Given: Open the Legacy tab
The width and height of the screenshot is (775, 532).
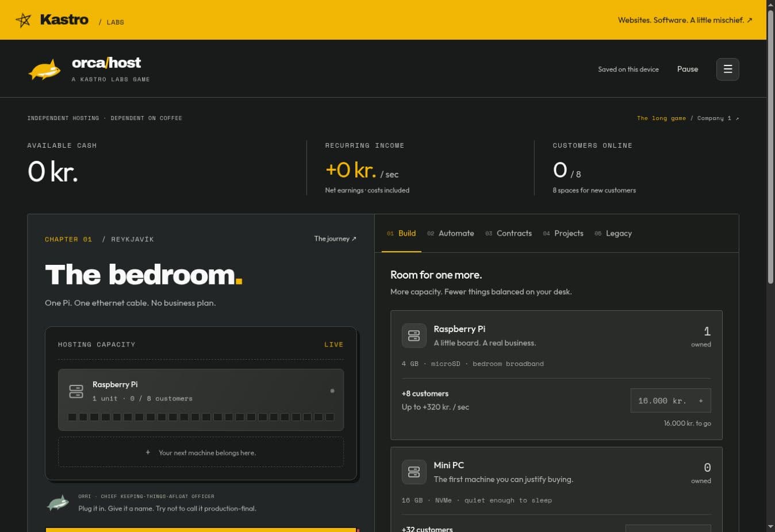Looking at the screenshot, I should [x=613, y=233].
